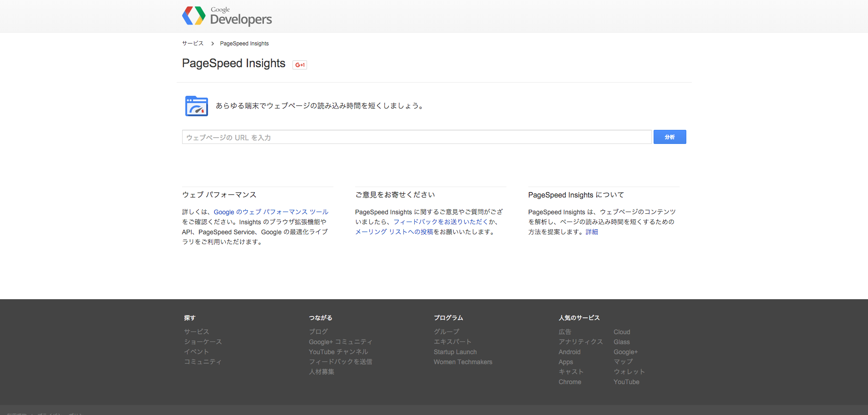Open footer Apps link
This screenshot has height=415, width=868.
pos(566,362)
